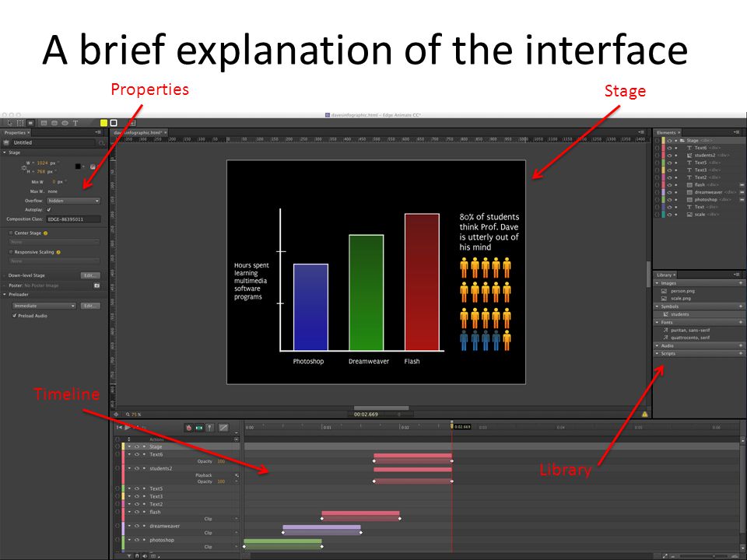The width and height of the screenshot is (747, 560).
Task: Open the Immediate preloader dropdown
Action: [x=44, y=306]
